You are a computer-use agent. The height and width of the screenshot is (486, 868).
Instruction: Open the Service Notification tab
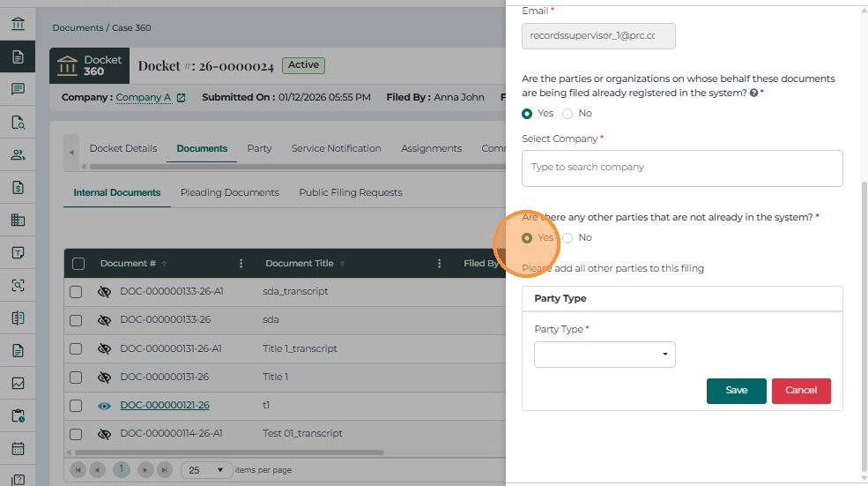[336, 148]
